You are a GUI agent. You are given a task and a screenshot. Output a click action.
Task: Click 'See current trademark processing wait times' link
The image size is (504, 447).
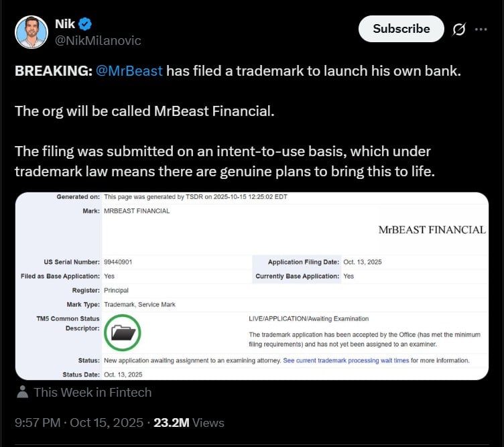(346, 361)
